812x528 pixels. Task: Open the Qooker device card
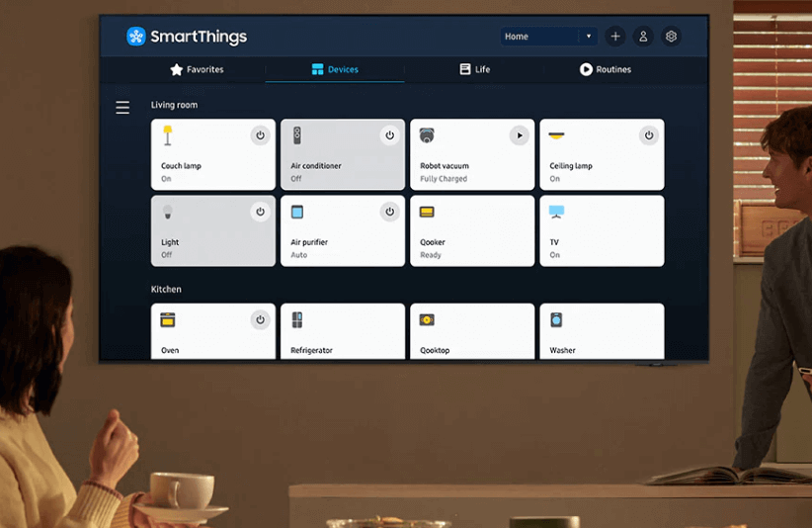click(x=472, y=231)
